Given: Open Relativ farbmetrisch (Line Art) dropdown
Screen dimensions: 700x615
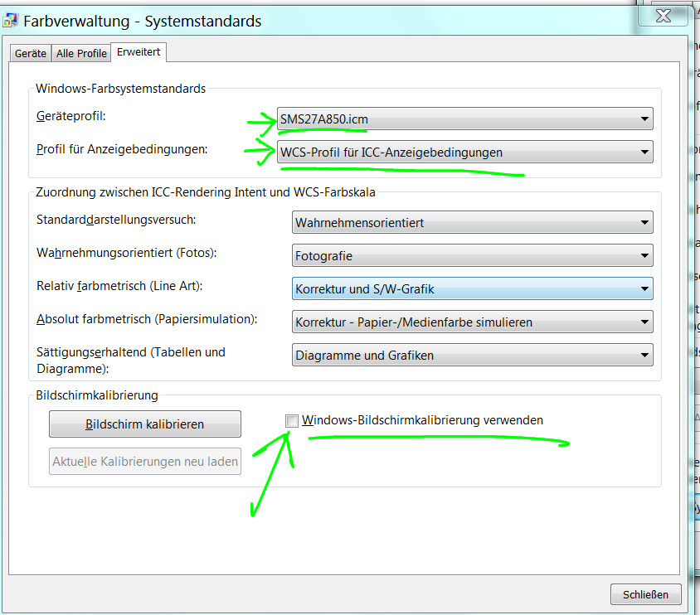Looking at the screenshot, I should pos(473,289).
